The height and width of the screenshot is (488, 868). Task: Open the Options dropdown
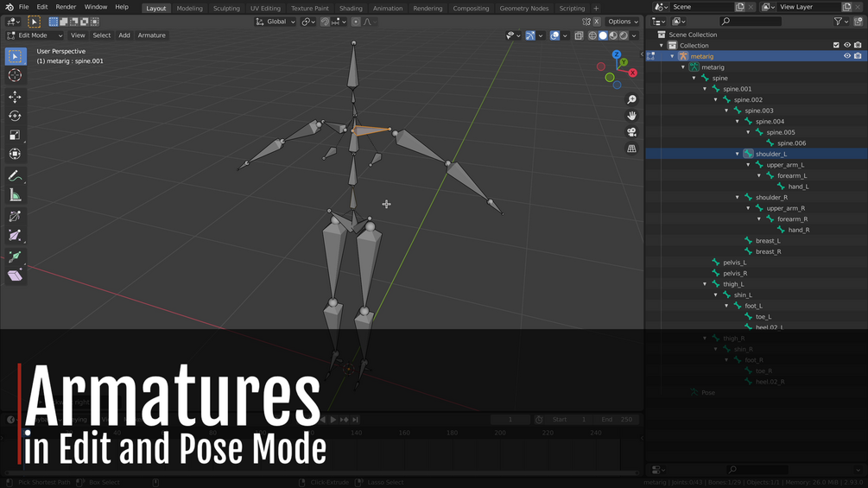click(623, 22)
